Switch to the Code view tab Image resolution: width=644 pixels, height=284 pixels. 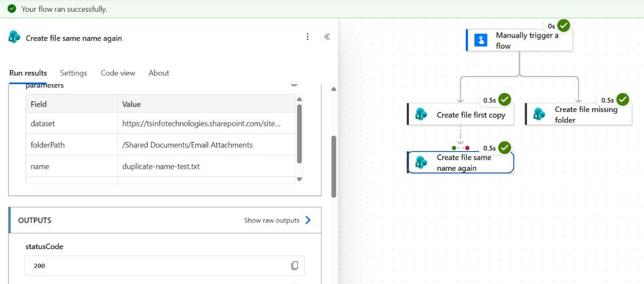coord(118,73)
